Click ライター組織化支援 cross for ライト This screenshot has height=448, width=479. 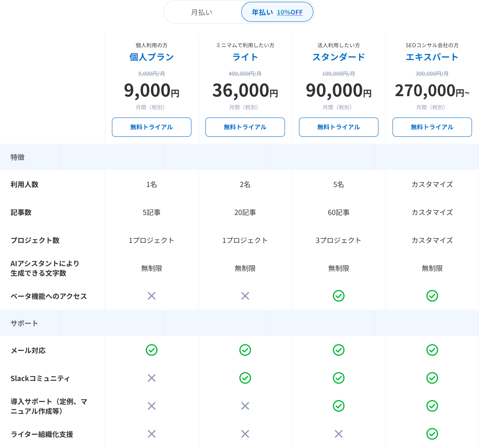245,434
